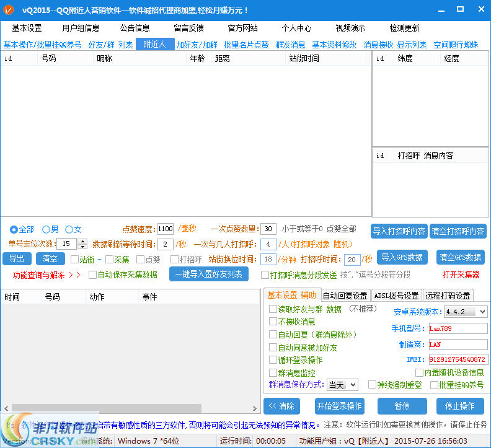Image resolution: width=491 pixels, height=448 pixels.
Task: Select the 附近人 tab
Action: [x=155, y=44]
